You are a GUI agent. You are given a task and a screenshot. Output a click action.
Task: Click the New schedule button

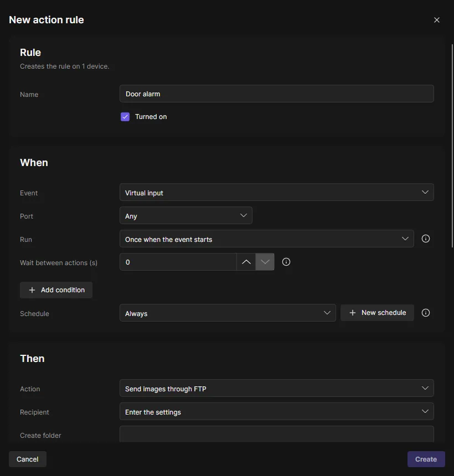tap(377, 313)
